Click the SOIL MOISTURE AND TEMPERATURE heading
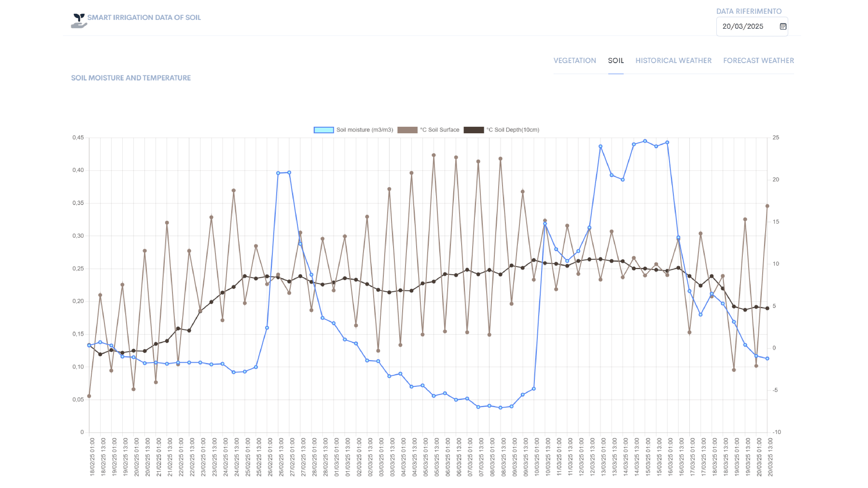The width and height of the screenshot is (868, 488). coord(131,78)
